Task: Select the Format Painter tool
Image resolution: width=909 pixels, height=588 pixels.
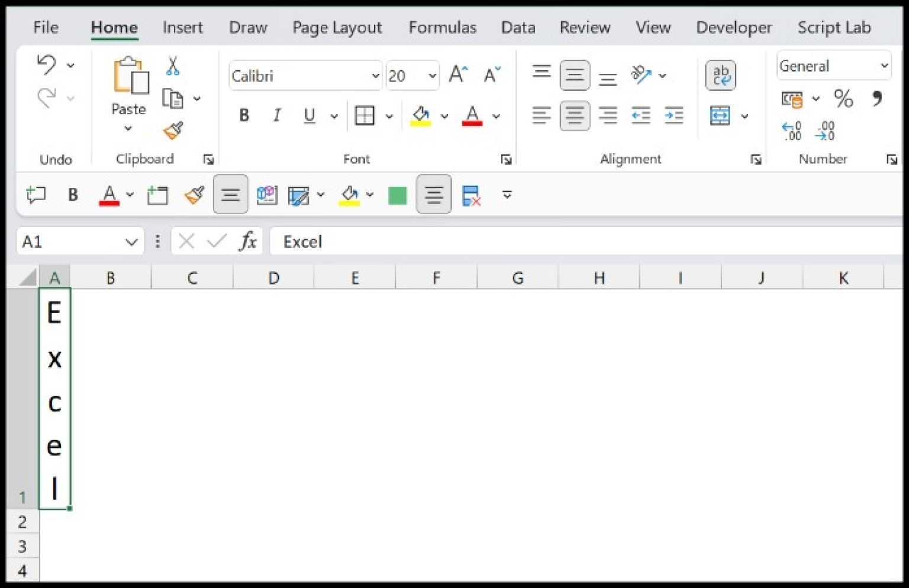Action: [x=172, y=131]
